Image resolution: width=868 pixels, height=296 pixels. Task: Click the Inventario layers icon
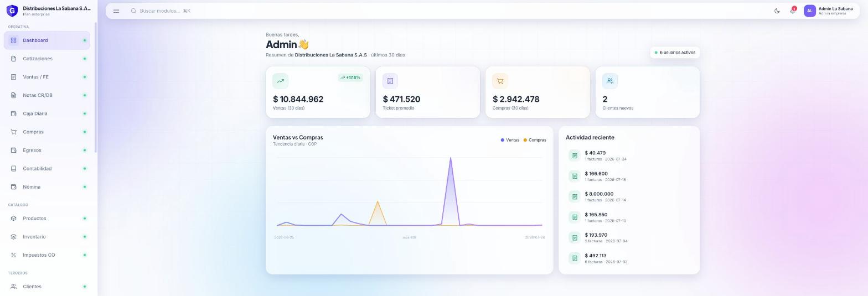click(x=13, y=237)
